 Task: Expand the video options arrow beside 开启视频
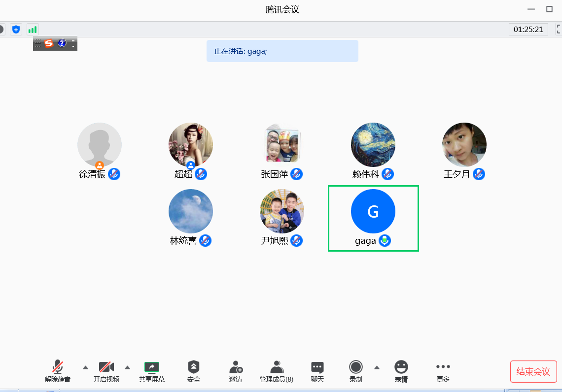(x=127, y=367)
